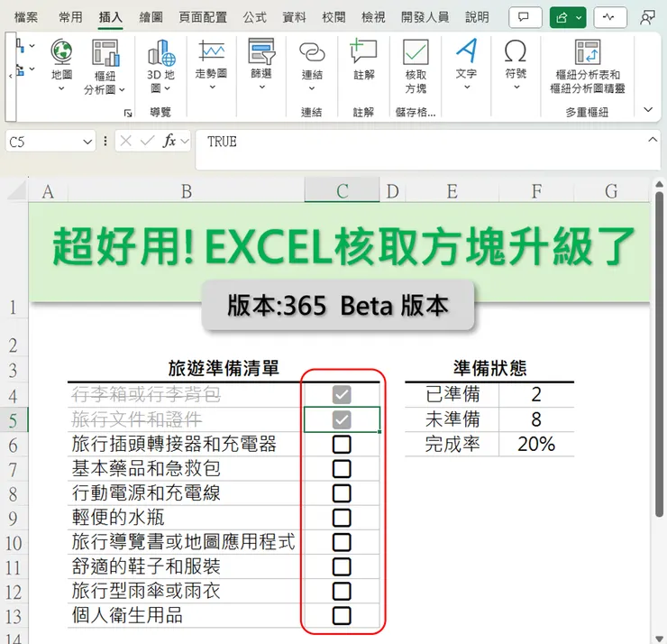The height and width of the screenshot is (644, 667).
Task: Check the 旅行導覽書或地圖應用程式 checkbox
Action: coord(342,542)
